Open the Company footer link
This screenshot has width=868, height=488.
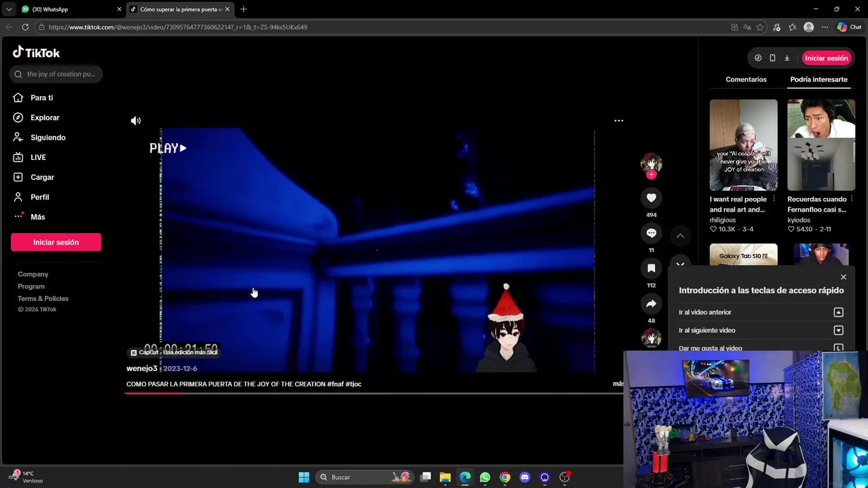pyautogui.click(x=33, y=274)
